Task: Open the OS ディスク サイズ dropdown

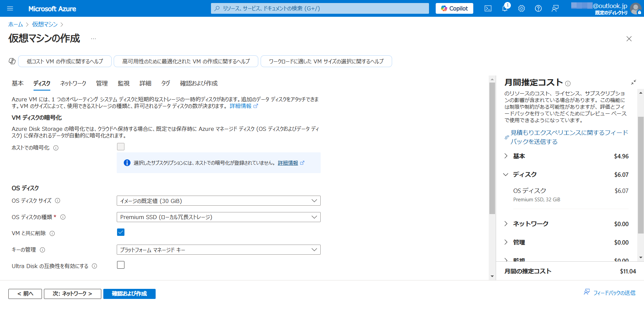Action: 218,201
